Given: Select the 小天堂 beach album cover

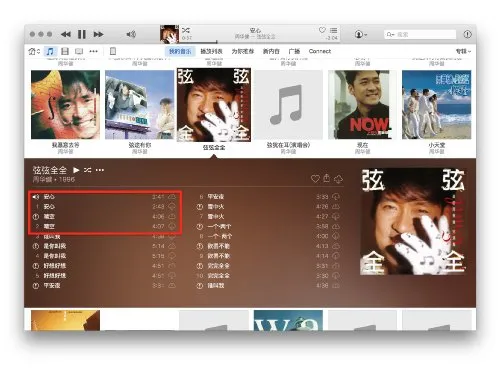Looking at the screenshot, I should (x=437, y=104).
